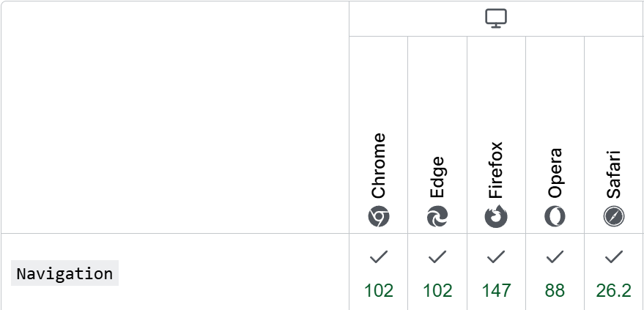Show Opera version 88 support details
Viewport: 644px width, 310px height.
555,291
